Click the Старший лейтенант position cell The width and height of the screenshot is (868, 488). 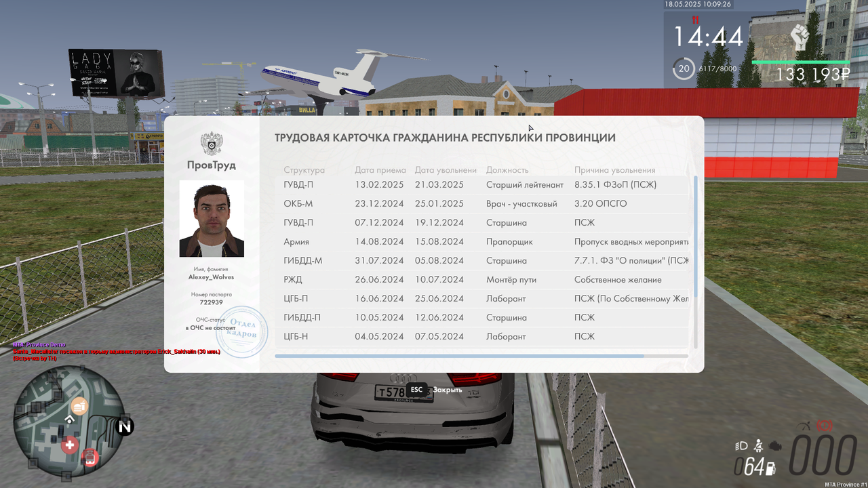click(525, 185)
